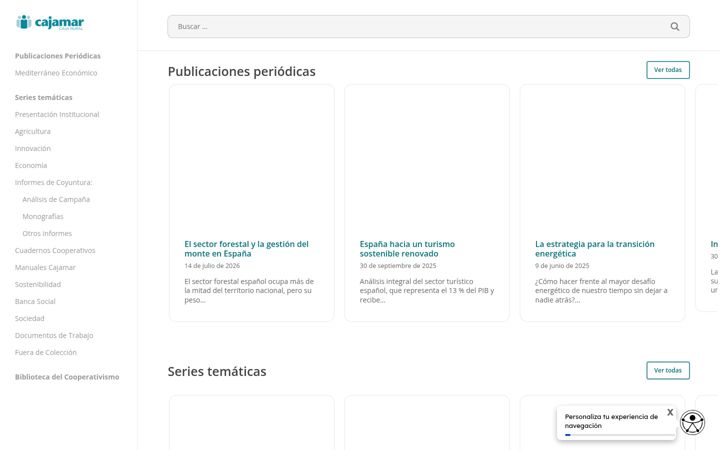
Task: Open Fuera de Colección
Action: tap(45, 352)
